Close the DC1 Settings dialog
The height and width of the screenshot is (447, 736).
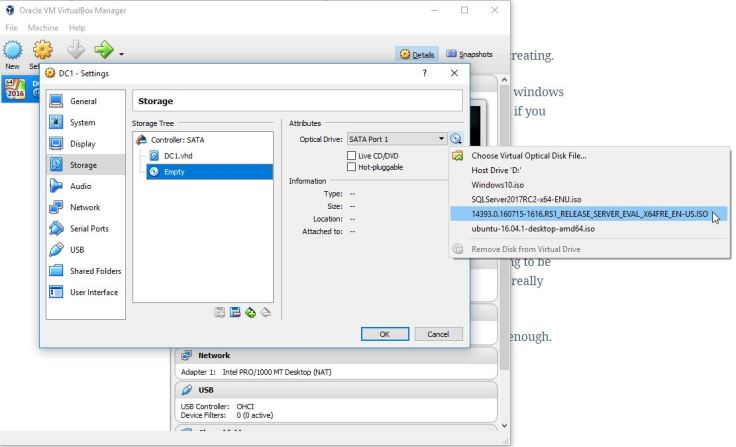[x=454, y=73]
